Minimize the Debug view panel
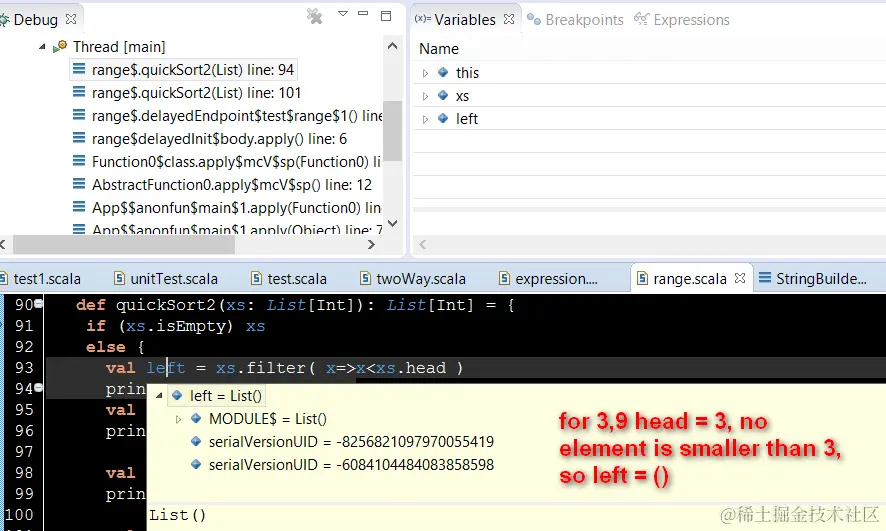This screenshot has width=886, height=531. 363,13
